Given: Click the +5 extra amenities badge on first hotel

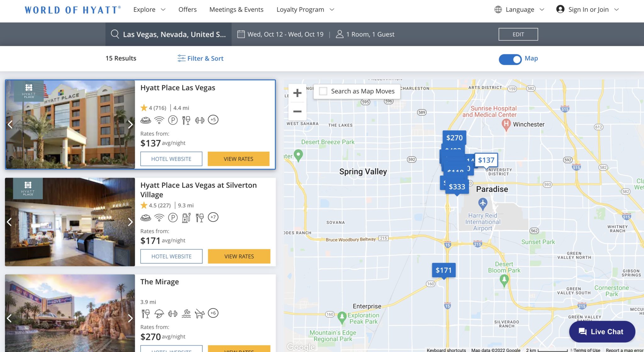Looking at the screenshot, I should [213, 120].
